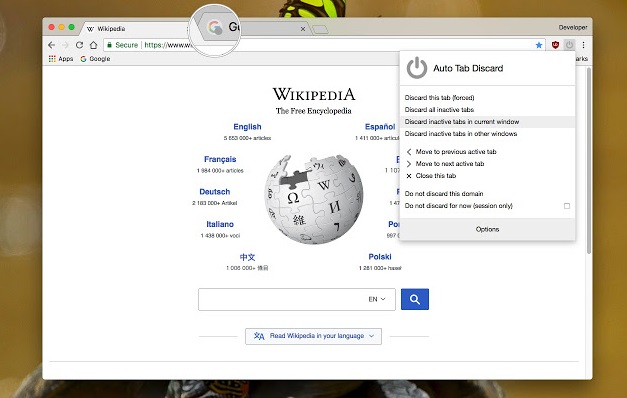Open Polski Wikipedia link
The width and height of the screenshot is (627, 398).
(x=380, y=257)
